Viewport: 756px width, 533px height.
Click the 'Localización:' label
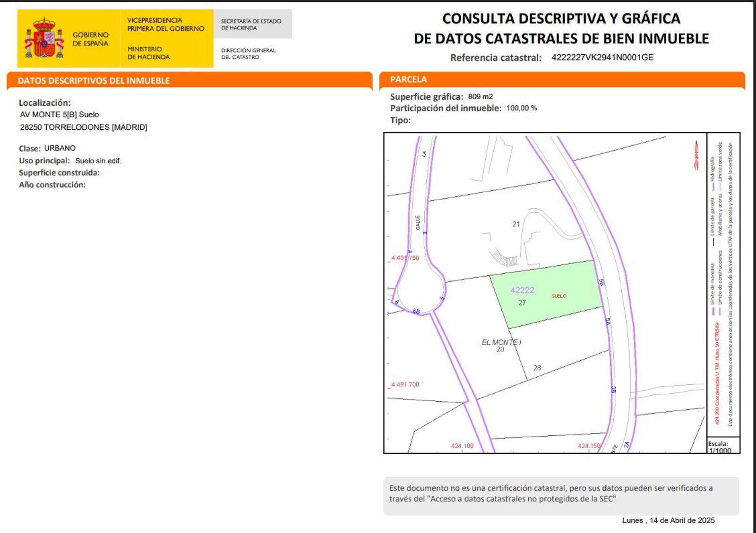(x=44, y=102)
